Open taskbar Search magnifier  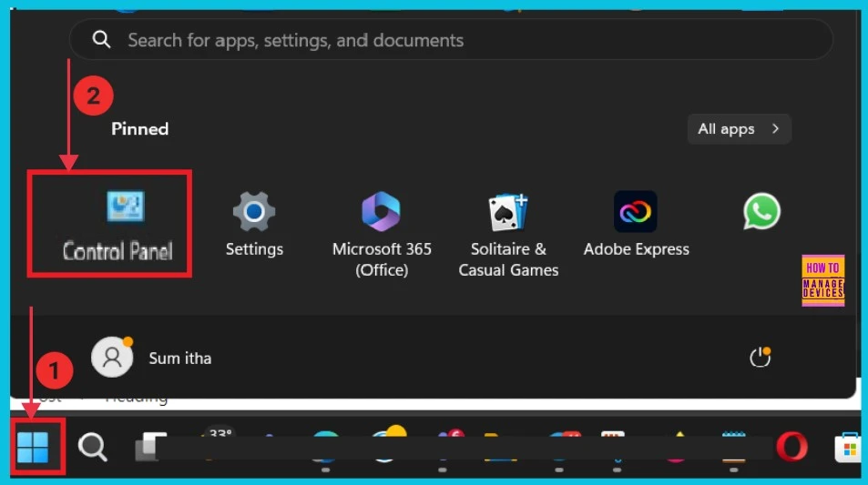92,447
